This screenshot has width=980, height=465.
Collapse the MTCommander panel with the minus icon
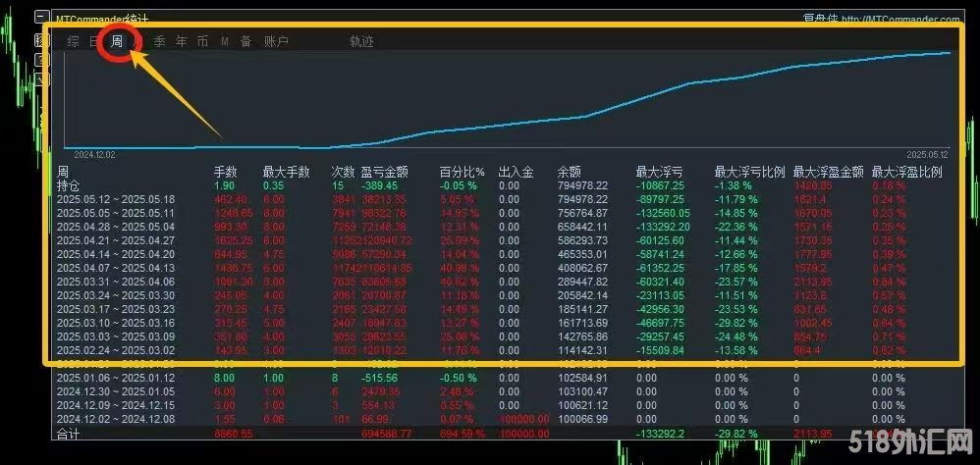[x=41, y=17]
